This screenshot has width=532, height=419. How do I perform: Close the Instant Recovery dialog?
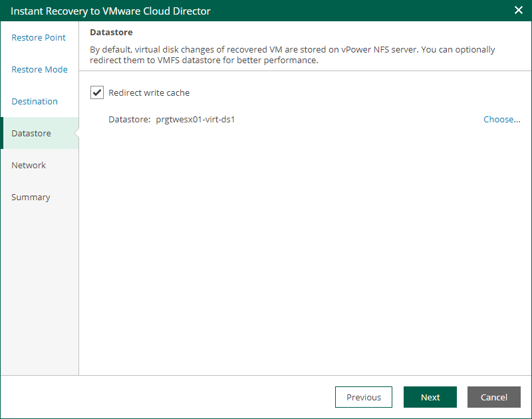pos(518,10)
